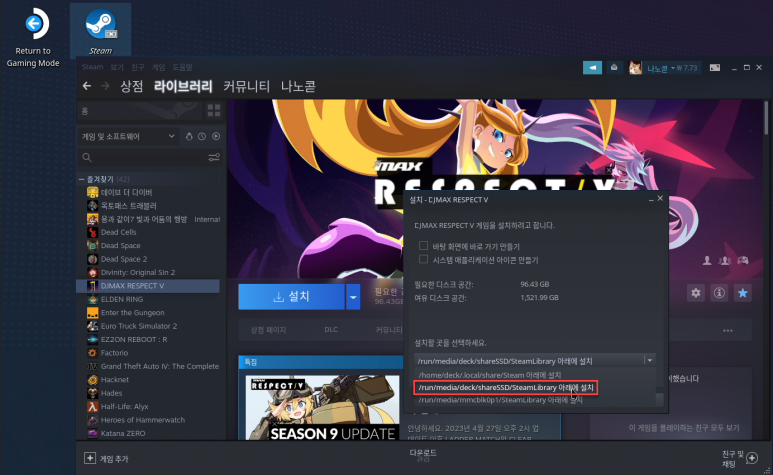Click the controller support gamepad icon

[x=742, y=260]
